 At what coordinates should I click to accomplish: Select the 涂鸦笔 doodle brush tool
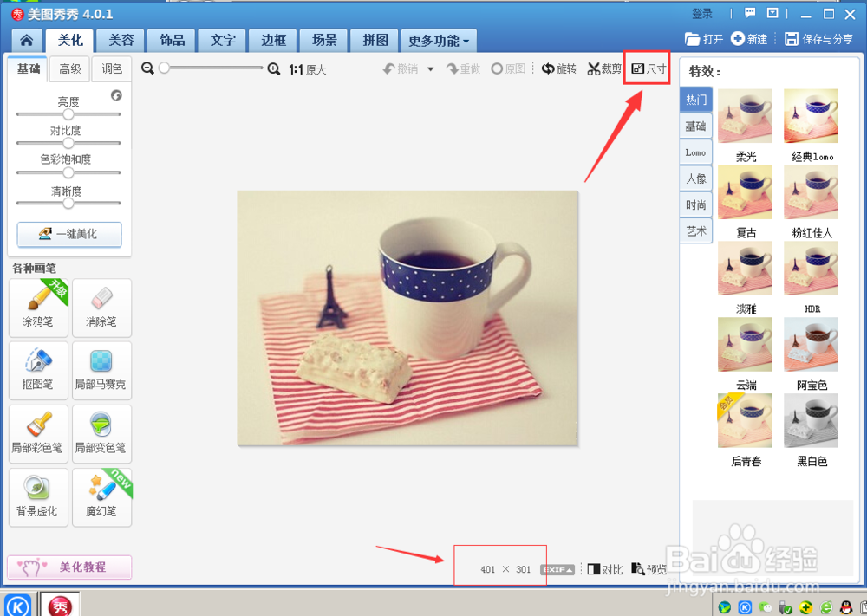(x=38, y=308)
